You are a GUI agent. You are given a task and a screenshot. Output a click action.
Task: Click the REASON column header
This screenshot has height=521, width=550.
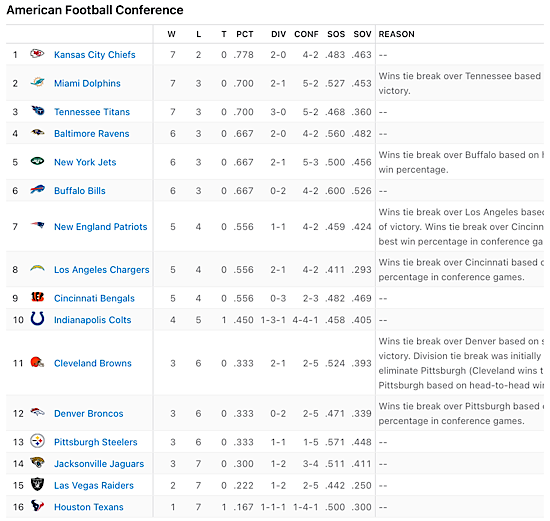click(x=396, y=34)
